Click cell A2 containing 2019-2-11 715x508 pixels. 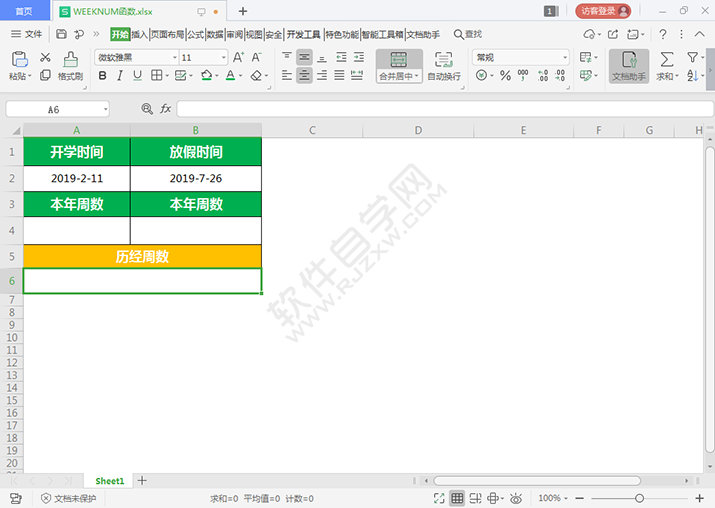[77, 178]
